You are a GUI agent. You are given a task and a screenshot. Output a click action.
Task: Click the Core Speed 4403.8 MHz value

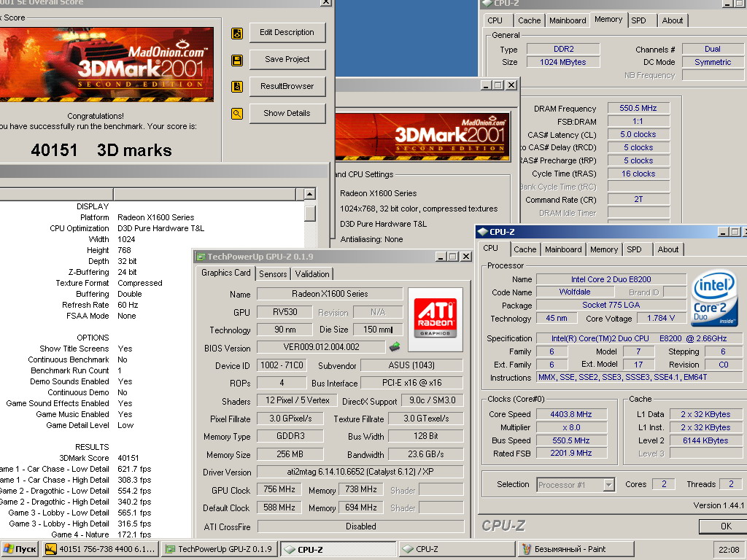570,414
